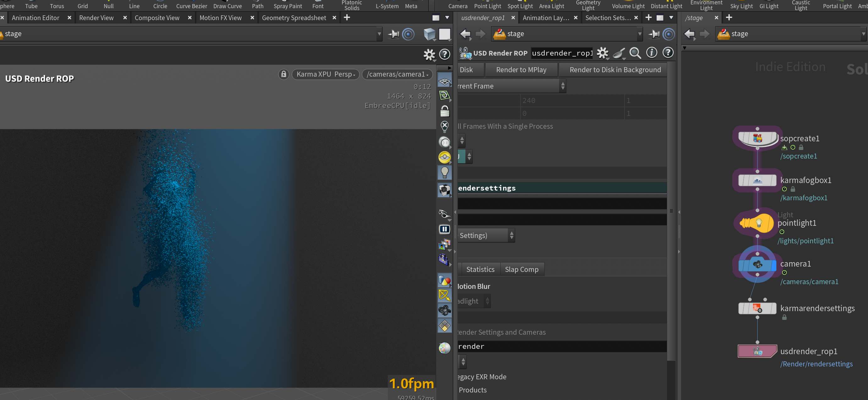Select the karmafogbox1 node
Viewport: 868px width, 400px height.
tap(757, 181)
